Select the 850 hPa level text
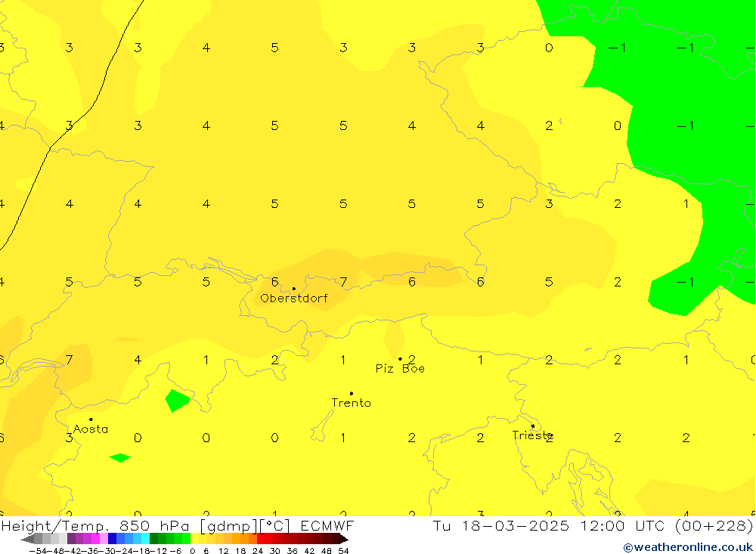 tap(154, 526)
